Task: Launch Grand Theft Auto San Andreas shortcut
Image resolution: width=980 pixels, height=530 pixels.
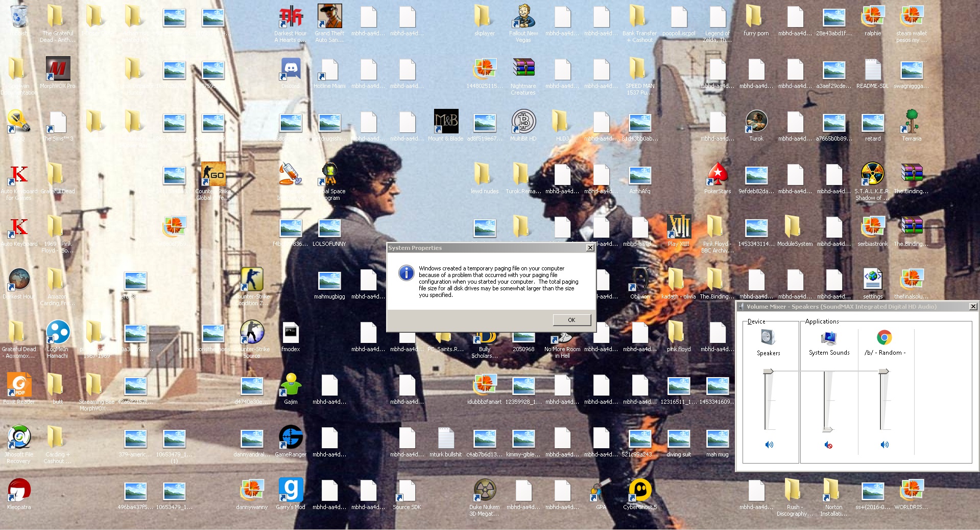Action: pyautogui.click(x=329, y=16)
